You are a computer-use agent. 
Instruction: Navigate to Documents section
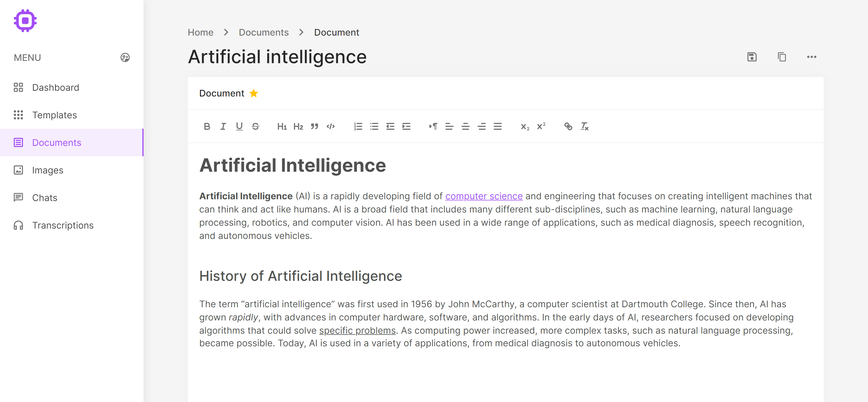(x=57, y=142)
